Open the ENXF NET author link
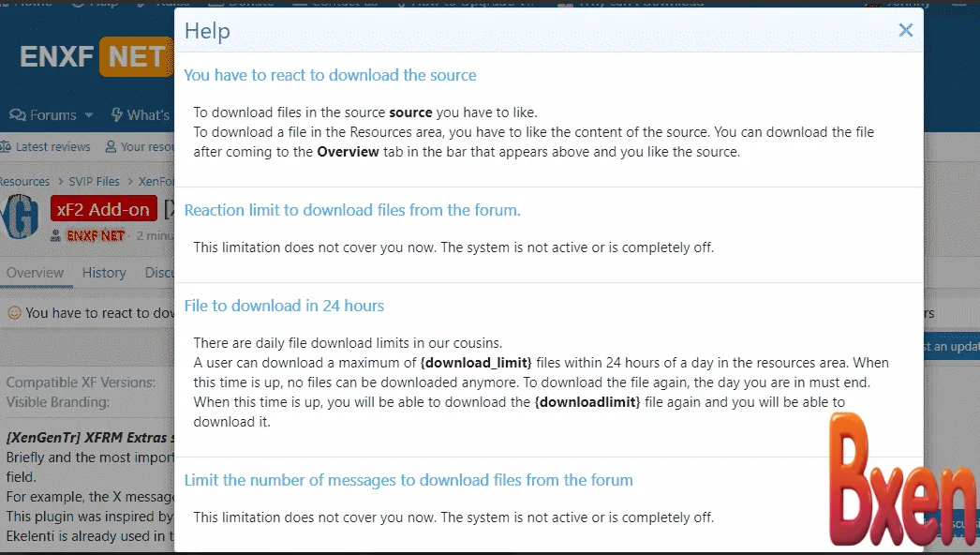Screen dimensions: 980x555 96,236
